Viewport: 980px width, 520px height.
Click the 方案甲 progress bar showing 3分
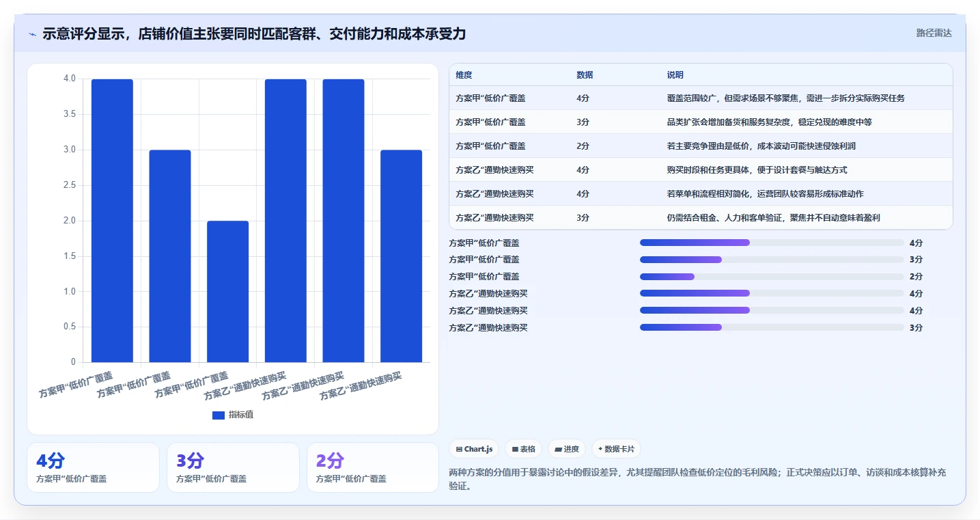[772, 260]
